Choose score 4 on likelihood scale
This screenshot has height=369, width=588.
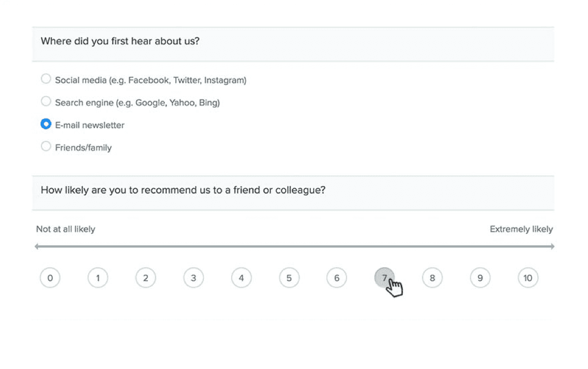pyautogui.click(x=241, y=278)
